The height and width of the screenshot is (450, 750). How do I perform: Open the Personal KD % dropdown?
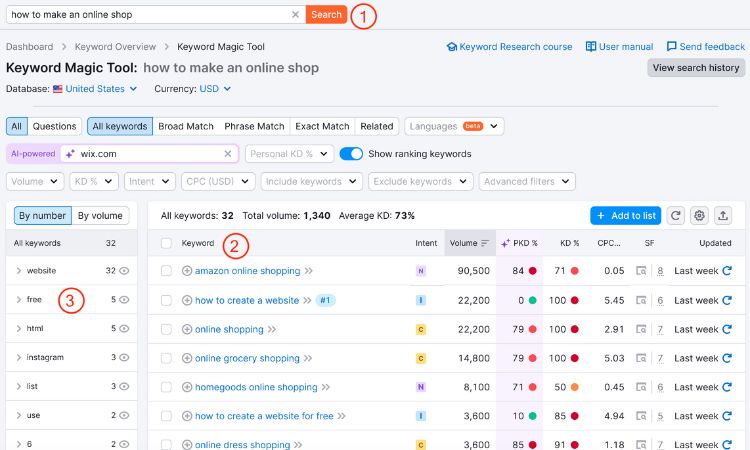pyautogui.click(x=289, y=154)
